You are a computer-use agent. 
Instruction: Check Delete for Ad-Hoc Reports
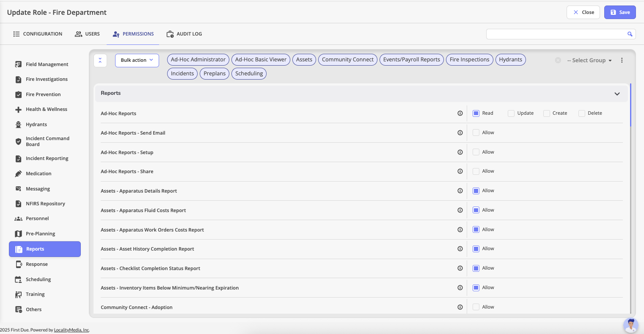(582, 113)
